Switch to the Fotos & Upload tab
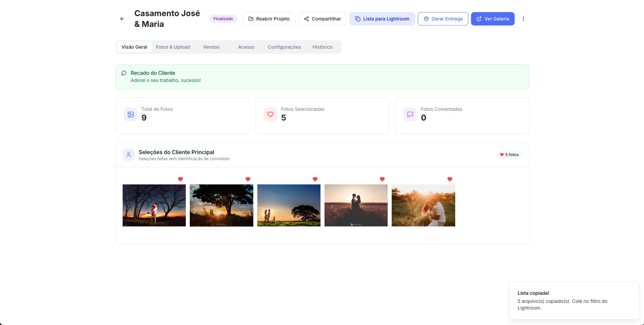This screenshot has height=325, width=644. pyautogui.click(x=173, y=47)
